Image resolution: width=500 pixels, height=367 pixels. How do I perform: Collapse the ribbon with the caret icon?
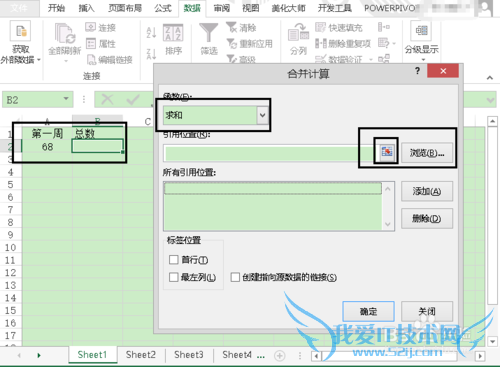point(490,78)
